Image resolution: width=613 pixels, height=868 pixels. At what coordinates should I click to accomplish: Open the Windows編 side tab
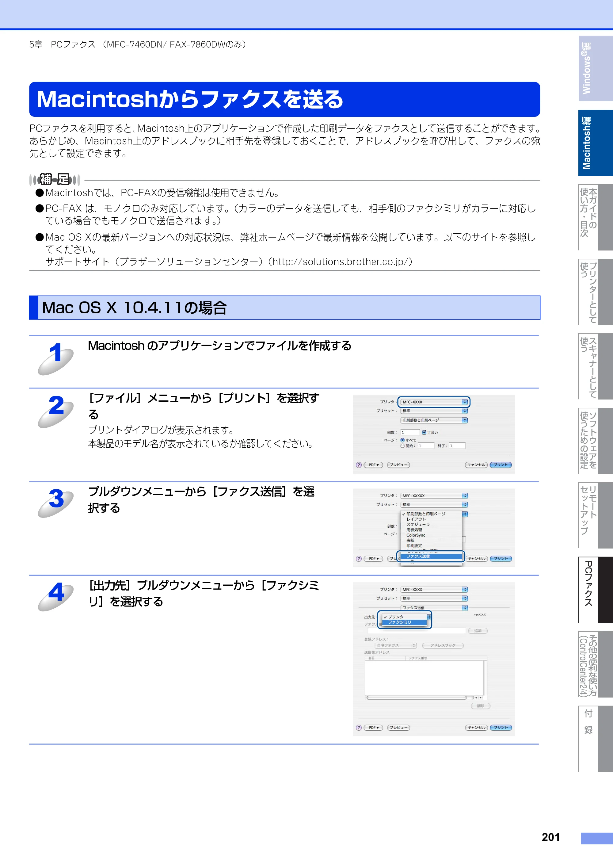pos(595,68)
